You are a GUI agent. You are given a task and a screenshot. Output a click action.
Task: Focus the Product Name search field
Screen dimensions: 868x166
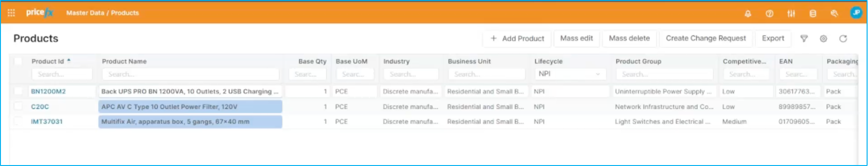[x=190, y=74]
